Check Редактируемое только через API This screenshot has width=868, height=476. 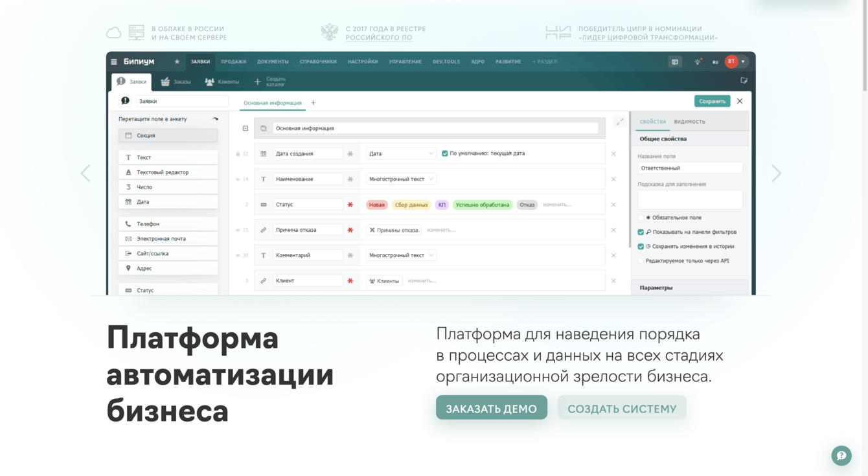tap(641, 260)
